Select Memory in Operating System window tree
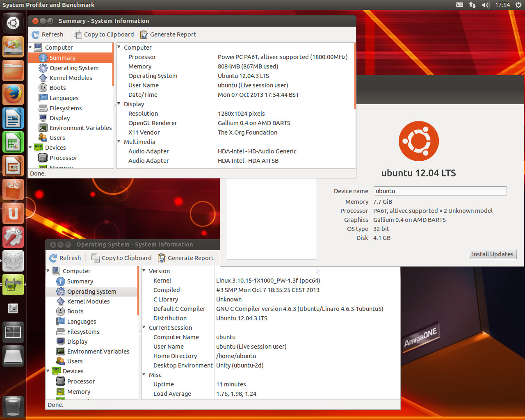Image resolution: width=525 pixels, height=420 pixels. [92, 392]
